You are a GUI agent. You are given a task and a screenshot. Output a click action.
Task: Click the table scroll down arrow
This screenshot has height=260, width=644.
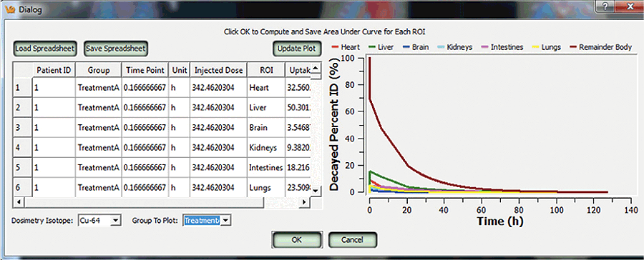pos(315,191)
